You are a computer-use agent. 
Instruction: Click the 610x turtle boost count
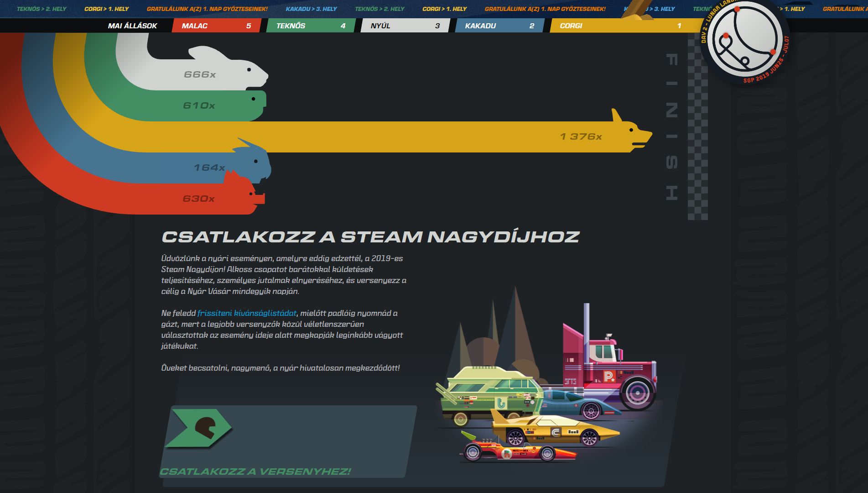click(199, 105)
